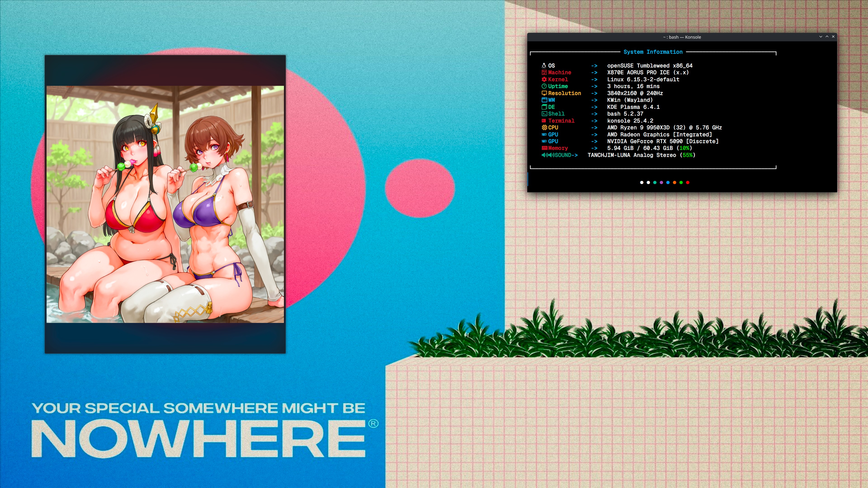
Task: Click 'X870E AORUS PRO ICE (x.x)' text
Action: [648, 72]
